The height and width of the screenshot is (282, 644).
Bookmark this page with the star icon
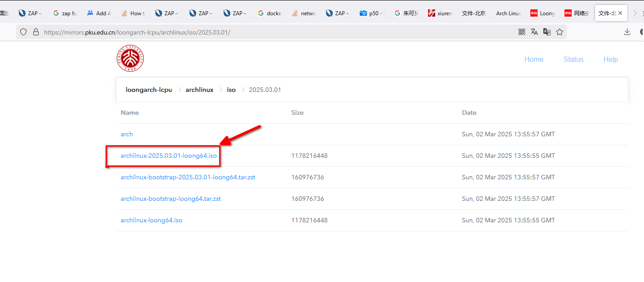pyautogui.click(x=560, y=32)
